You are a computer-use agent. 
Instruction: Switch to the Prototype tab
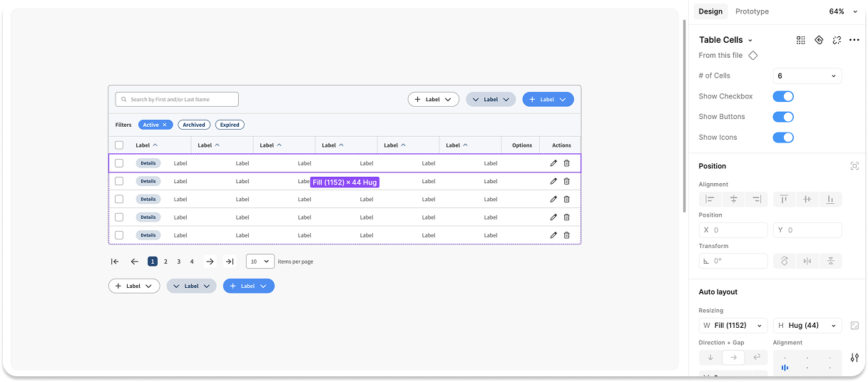click(752, 11)
